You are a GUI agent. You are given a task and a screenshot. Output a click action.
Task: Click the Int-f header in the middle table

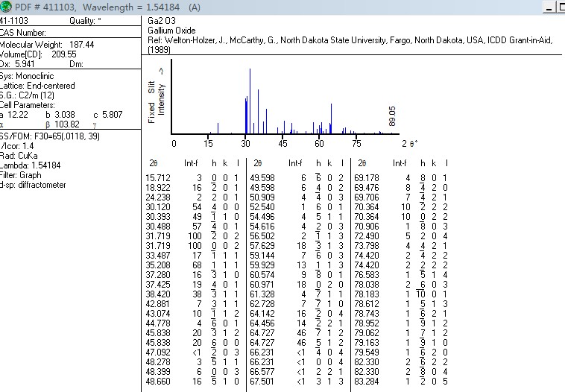coord(295,163)
